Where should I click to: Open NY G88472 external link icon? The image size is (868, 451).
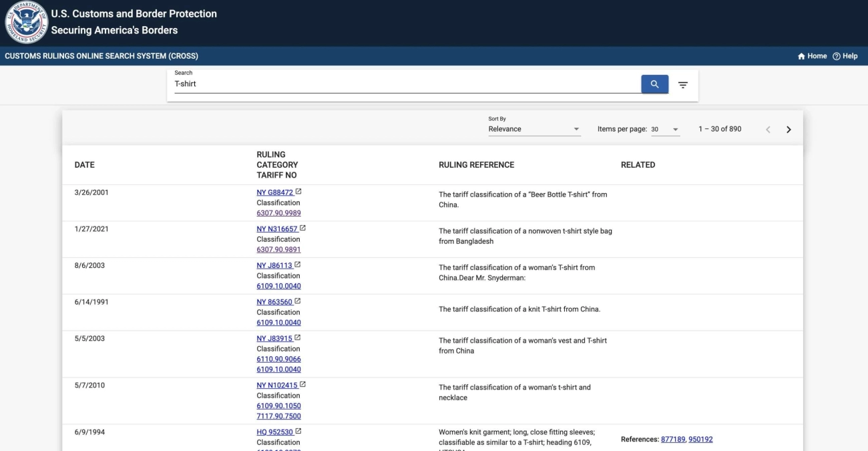[x=298, y=192]
